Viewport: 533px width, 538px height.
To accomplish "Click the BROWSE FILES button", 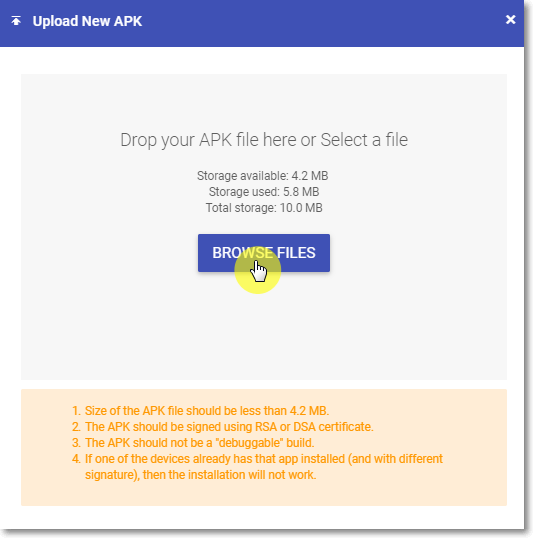I will tap(264, 253).
